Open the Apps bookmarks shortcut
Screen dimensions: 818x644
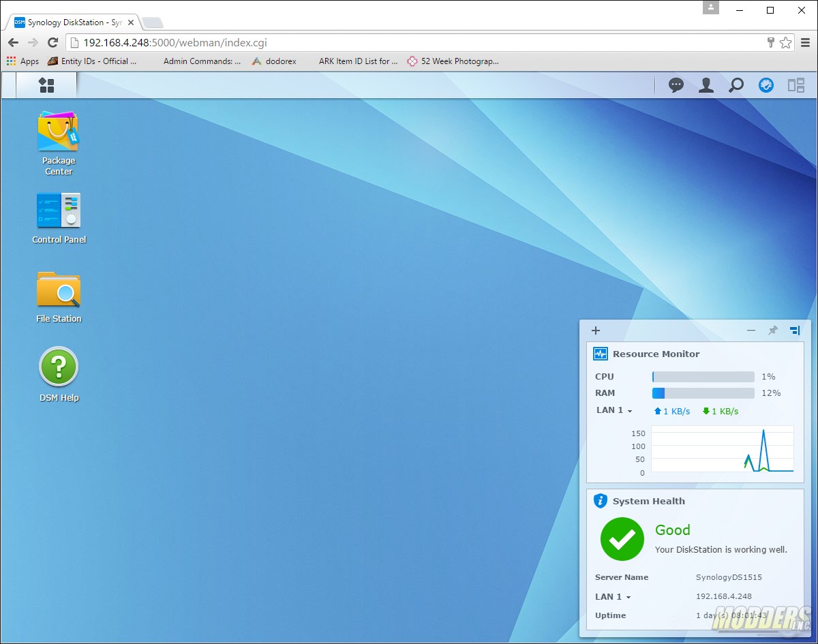click(x=23, y=61)
